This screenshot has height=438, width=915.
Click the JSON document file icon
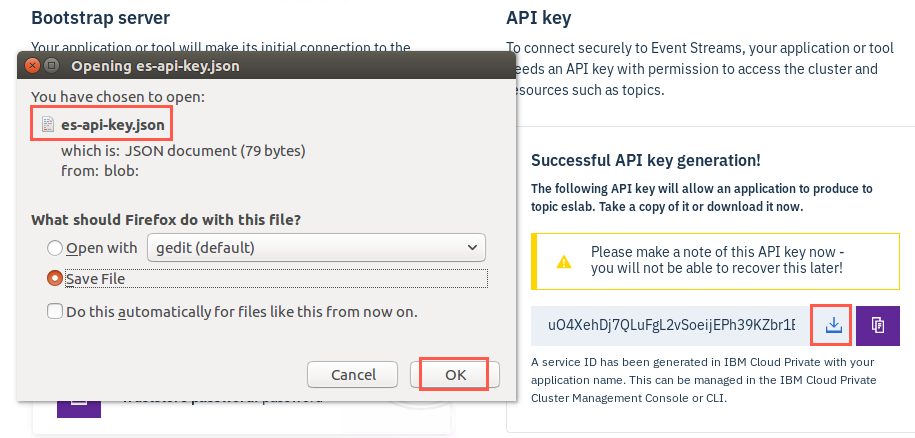point(48,124)
